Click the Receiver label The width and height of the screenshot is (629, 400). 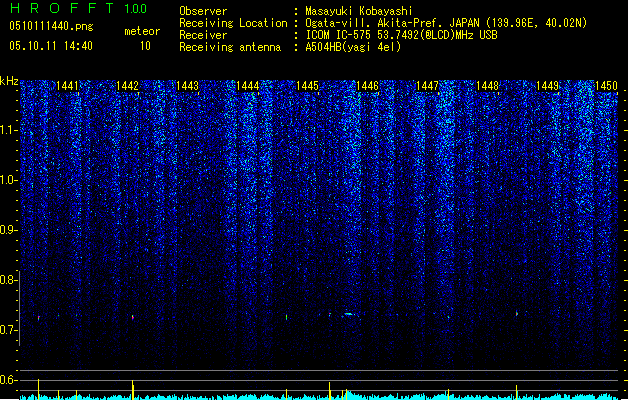coord(203,35)
